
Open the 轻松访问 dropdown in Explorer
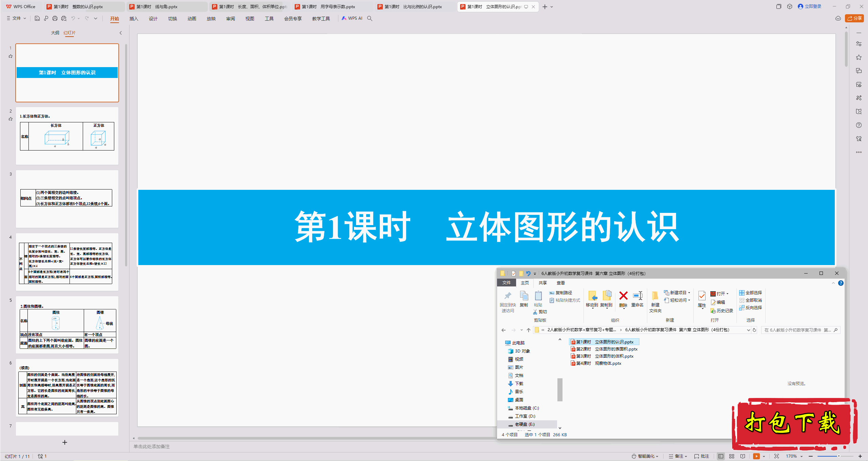click(x=677, y=300)
